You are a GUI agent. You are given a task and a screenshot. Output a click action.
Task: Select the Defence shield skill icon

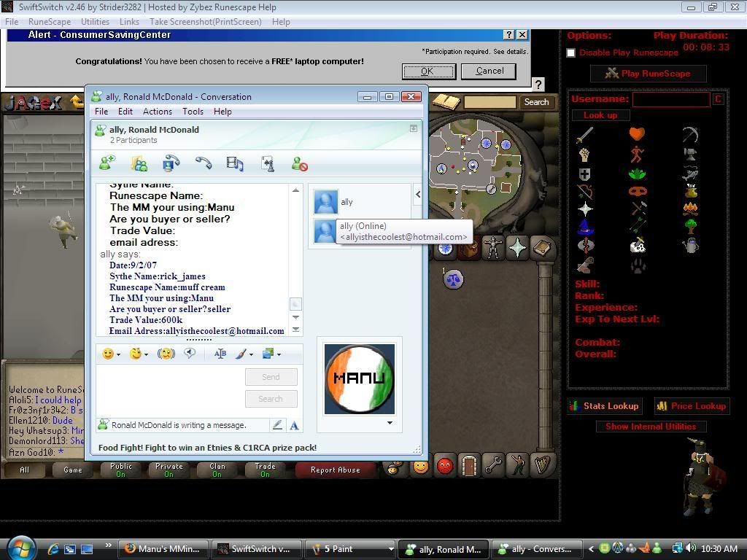[585, 174]
